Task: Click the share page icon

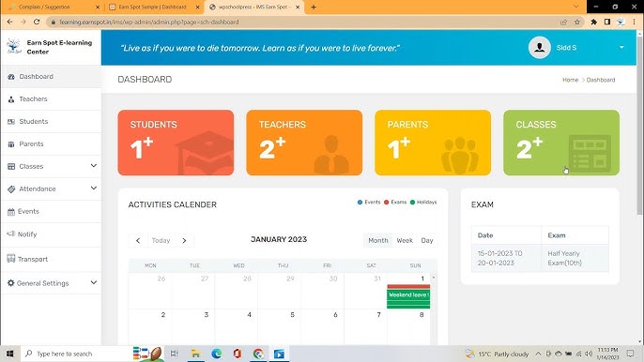Action: coord(563,23)
